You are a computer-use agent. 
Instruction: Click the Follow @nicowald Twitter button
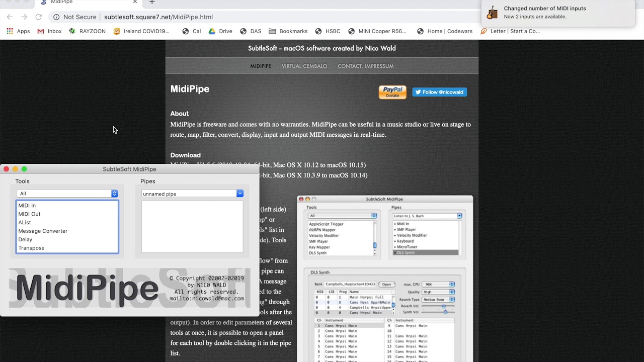(440, 92)
